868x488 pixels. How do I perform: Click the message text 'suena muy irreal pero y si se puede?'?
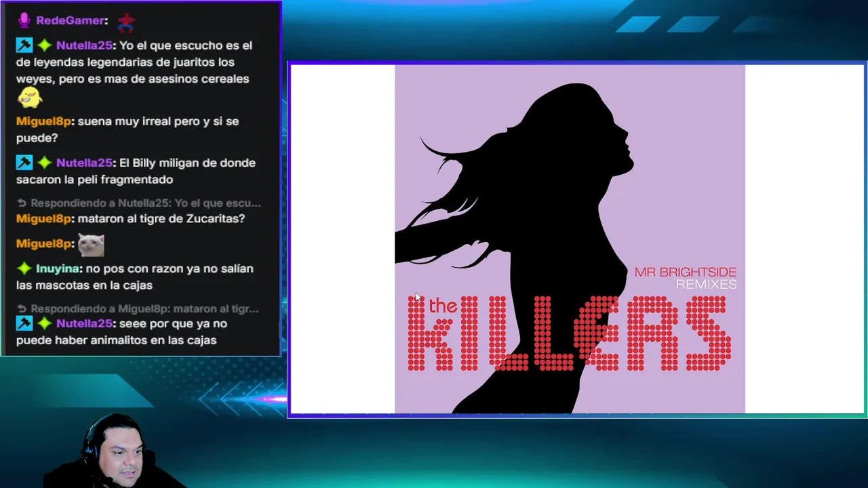tap(127, 129)
